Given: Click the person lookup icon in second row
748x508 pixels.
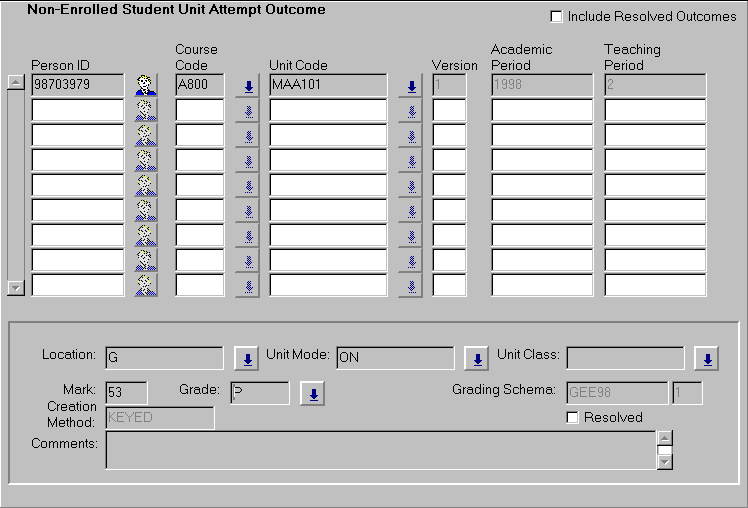Looking at the screenshot, I should 147,111.
